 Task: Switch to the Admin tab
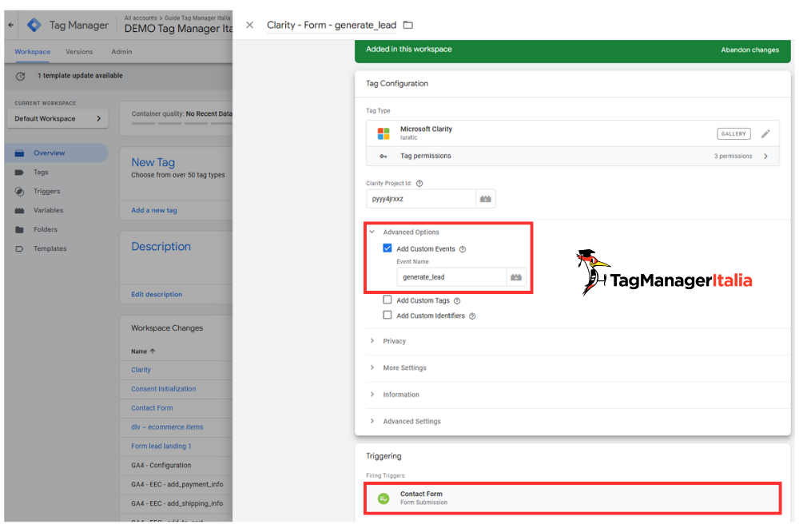click(x=121, y=52)
